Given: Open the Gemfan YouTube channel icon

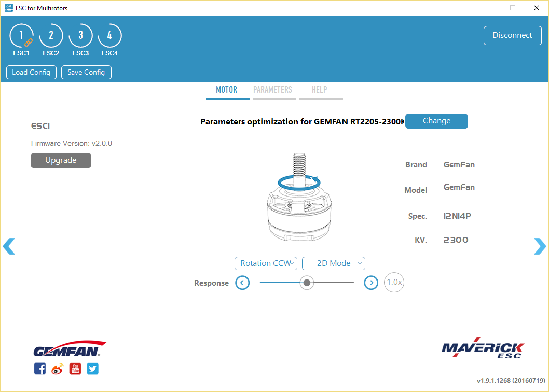Looking at the screenshot, I should tap(75, 369).
